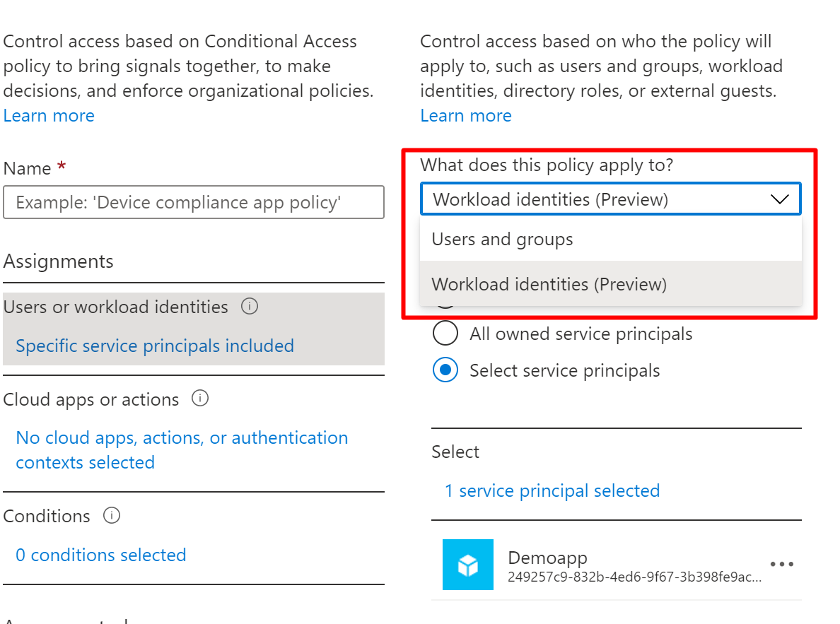Choose Users and groups from dropdown list
This screenshot has width=840, height=624.
coord(503,240)
